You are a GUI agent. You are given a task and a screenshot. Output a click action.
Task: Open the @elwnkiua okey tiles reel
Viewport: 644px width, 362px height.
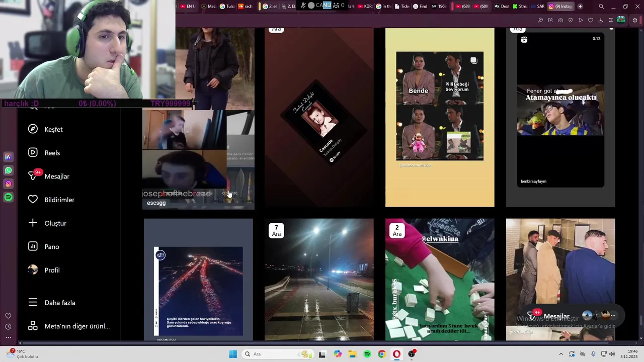point(440,280)
